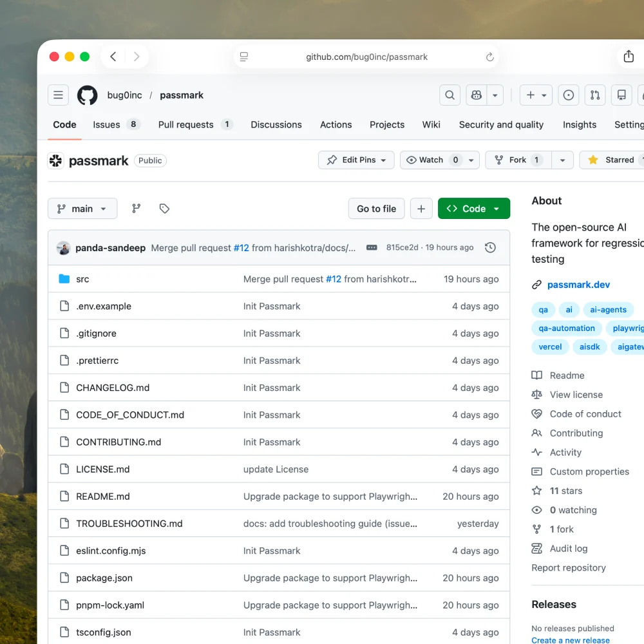Open the GitHub search icon

(450, 95)
